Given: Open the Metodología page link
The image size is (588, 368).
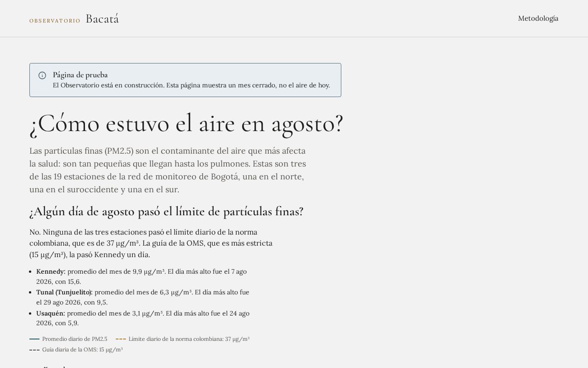Looking at the screenshot, I should click(538, 18).
